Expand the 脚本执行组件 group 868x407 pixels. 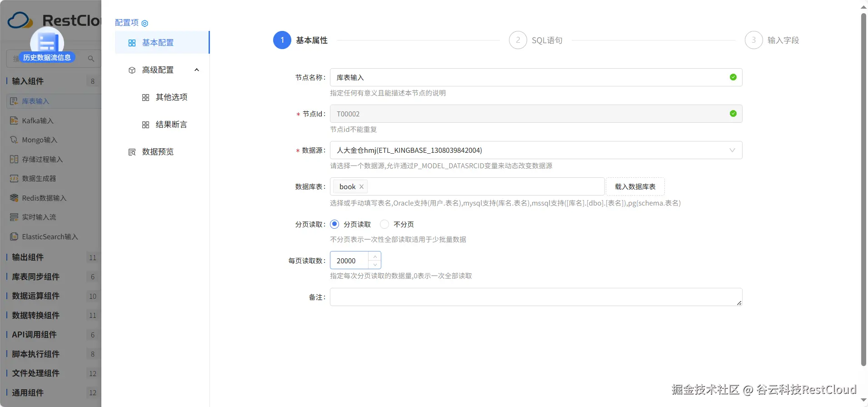(51, 354)
